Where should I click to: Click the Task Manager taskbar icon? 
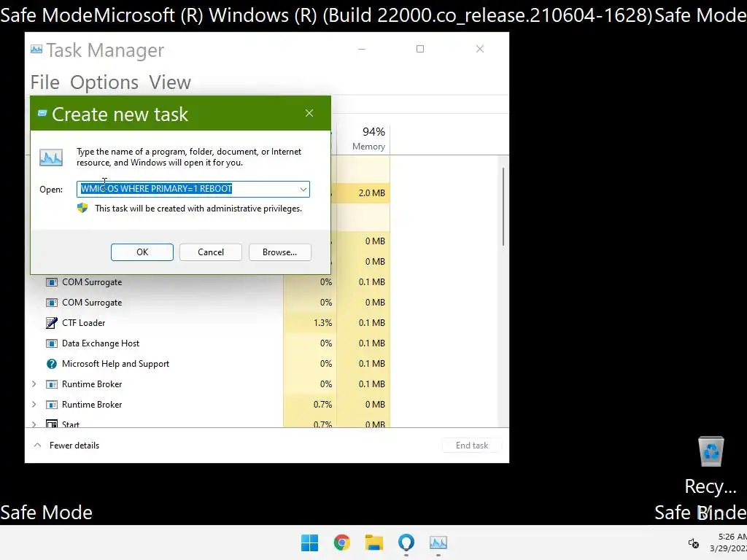tap(438, 542)
